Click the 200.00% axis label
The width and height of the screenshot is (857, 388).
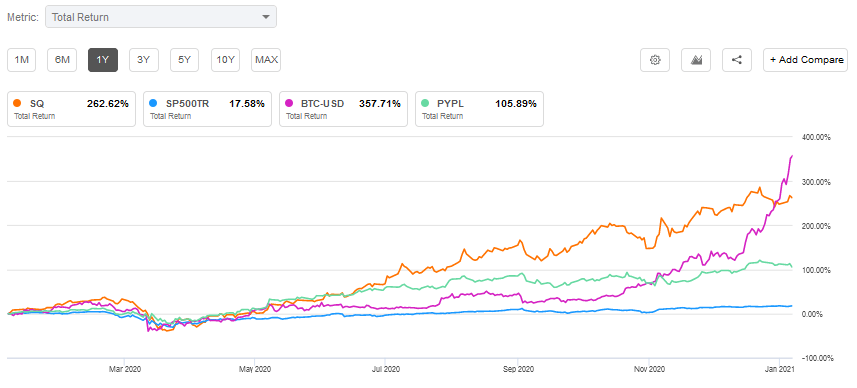point(815,226)
